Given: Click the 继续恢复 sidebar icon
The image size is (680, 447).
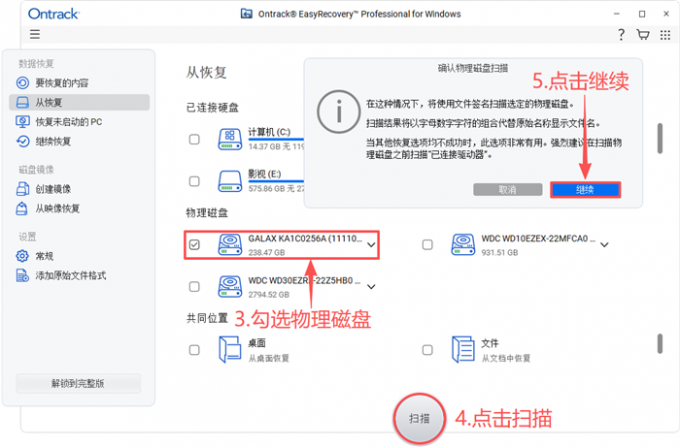Looking at the screenshot, I should (x=23, y=141).
